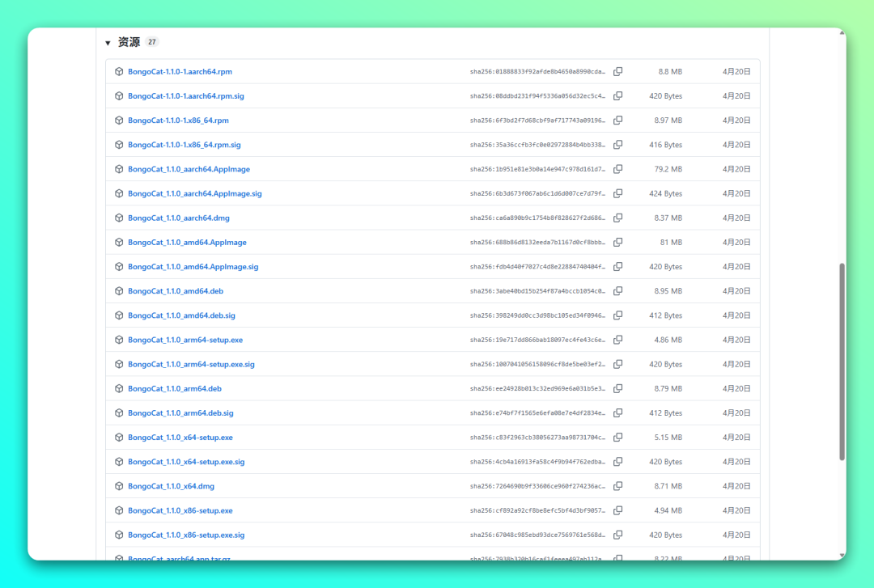Click the 8.97 MB file size
The width and height of the screenshot is (874, 588).
click(x=668, y=121)
